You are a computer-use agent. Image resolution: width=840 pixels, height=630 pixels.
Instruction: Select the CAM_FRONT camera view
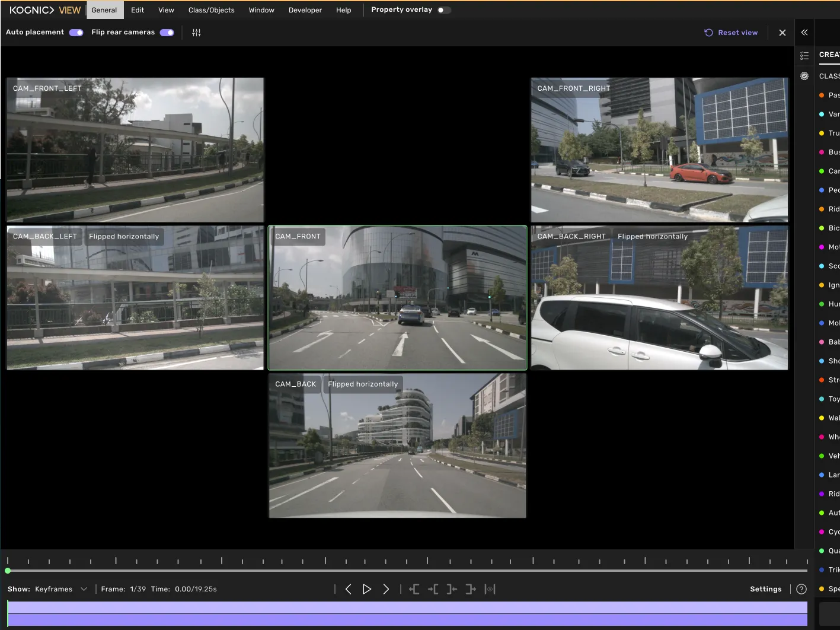point(397,298)
